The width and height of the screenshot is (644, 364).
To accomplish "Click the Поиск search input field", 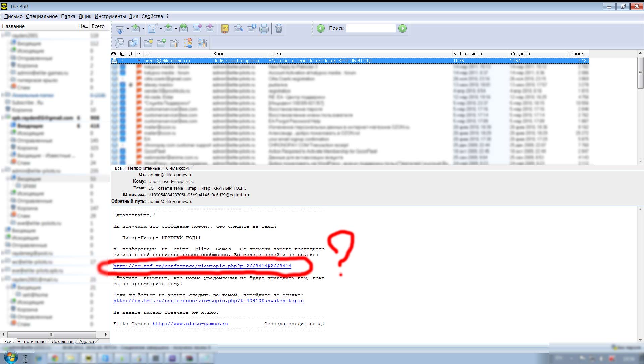I will click(371, 29).
